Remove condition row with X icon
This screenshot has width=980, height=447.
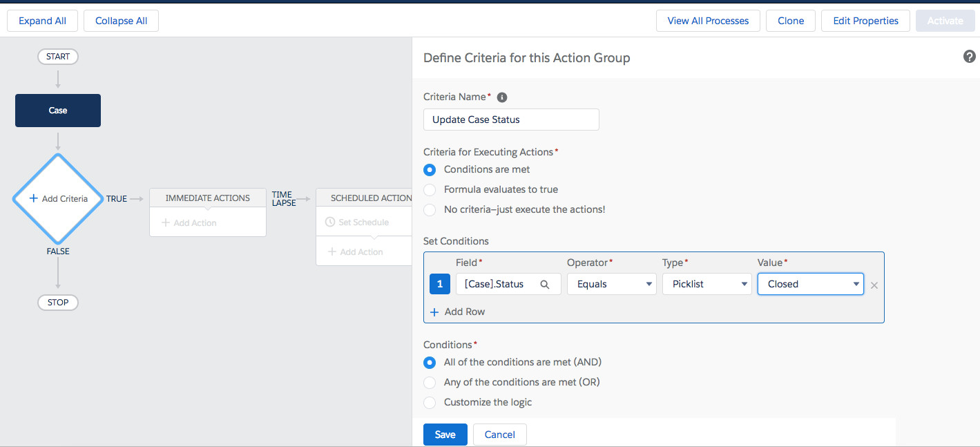[874, 285]
